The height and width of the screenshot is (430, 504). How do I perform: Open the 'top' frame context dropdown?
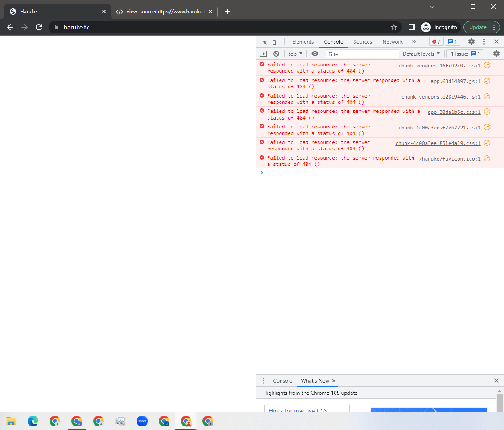(295, 54)
